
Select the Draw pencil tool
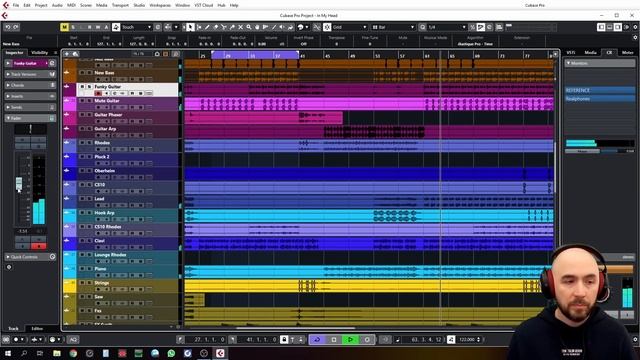(x=207, y=27)
